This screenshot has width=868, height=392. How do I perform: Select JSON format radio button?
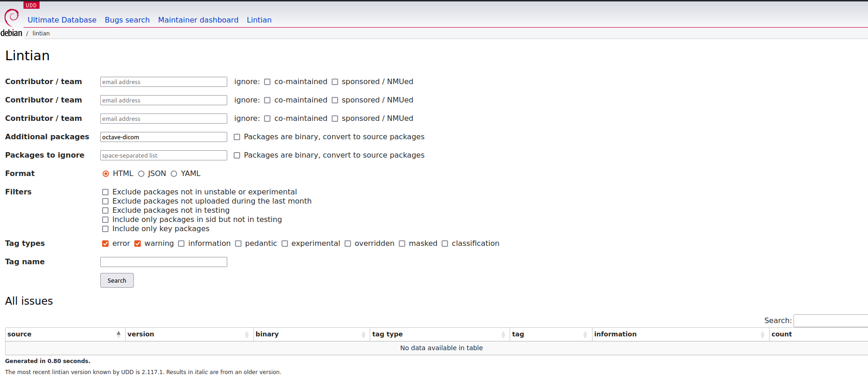point(141,174)
